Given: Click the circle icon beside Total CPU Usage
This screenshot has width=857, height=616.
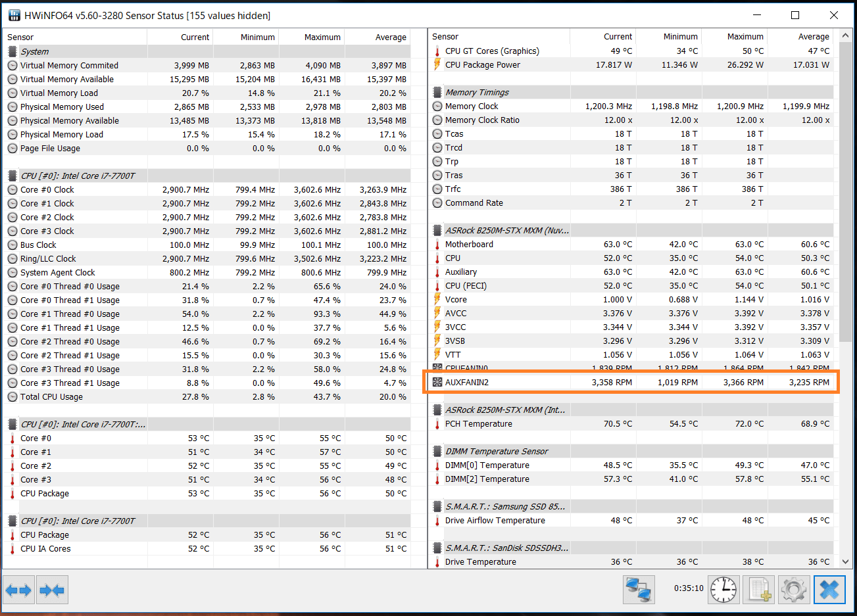Looking at the screenshot, I should 12,396.
